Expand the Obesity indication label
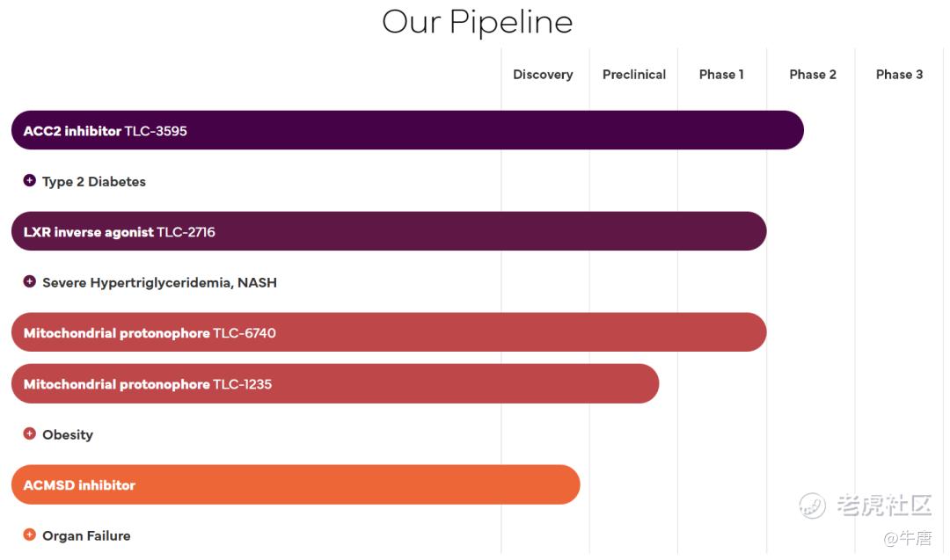 tap(68, 435)
